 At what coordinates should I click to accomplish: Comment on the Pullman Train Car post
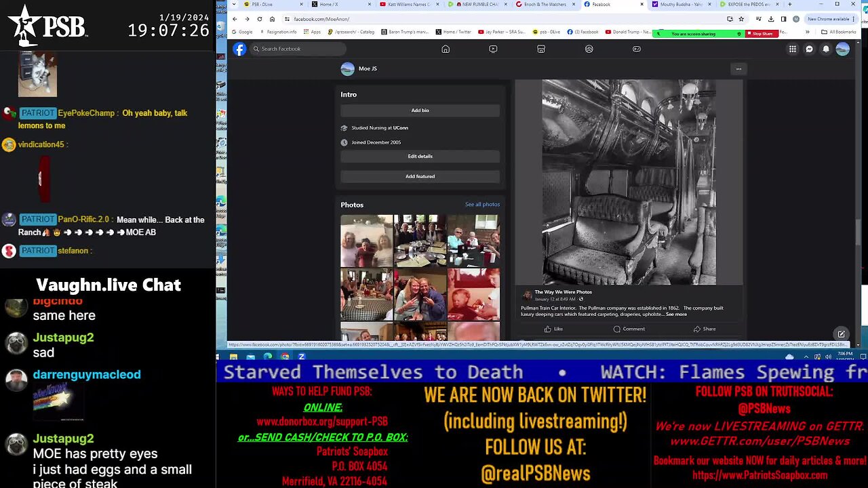pyautogui.click(x=629, y=329)
